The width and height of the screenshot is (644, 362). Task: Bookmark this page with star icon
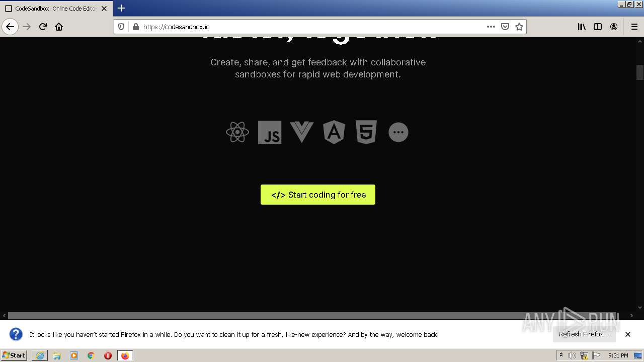[x=519, y=27]
